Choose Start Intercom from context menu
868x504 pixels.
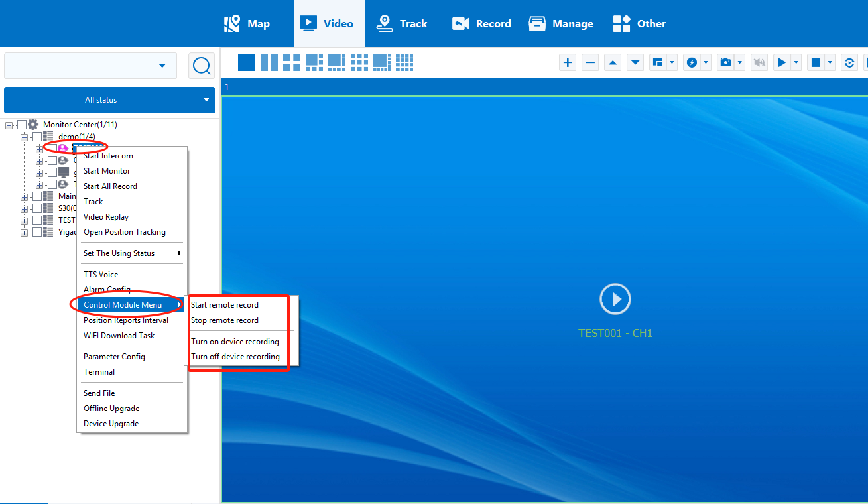131,156
